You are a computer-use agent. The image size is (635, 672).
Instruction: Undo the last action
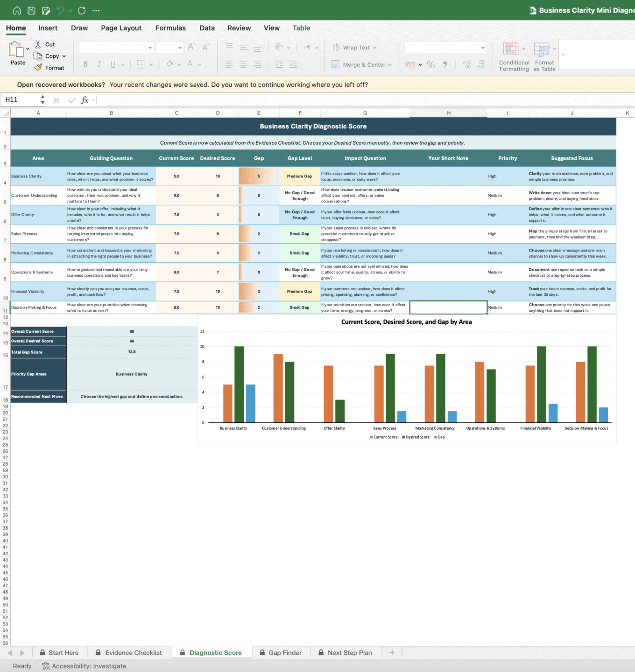[60, 10]
